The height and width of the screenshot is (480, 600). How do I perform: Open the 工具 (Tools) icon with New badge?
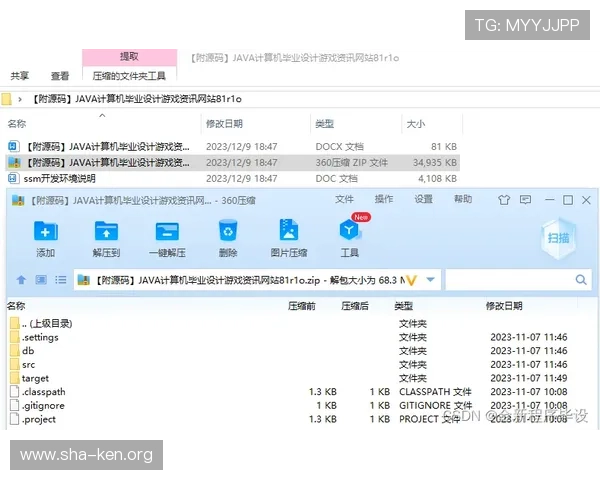coord(349,230)
